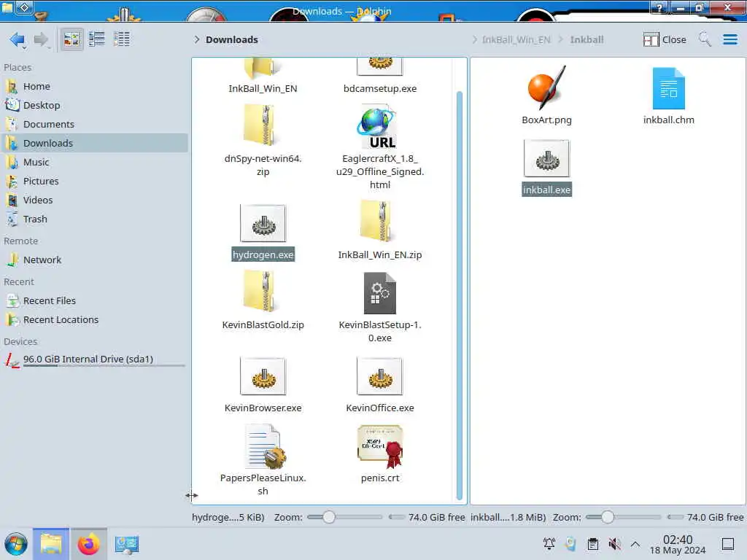Open Recent Locations

(x=94, y=319)
